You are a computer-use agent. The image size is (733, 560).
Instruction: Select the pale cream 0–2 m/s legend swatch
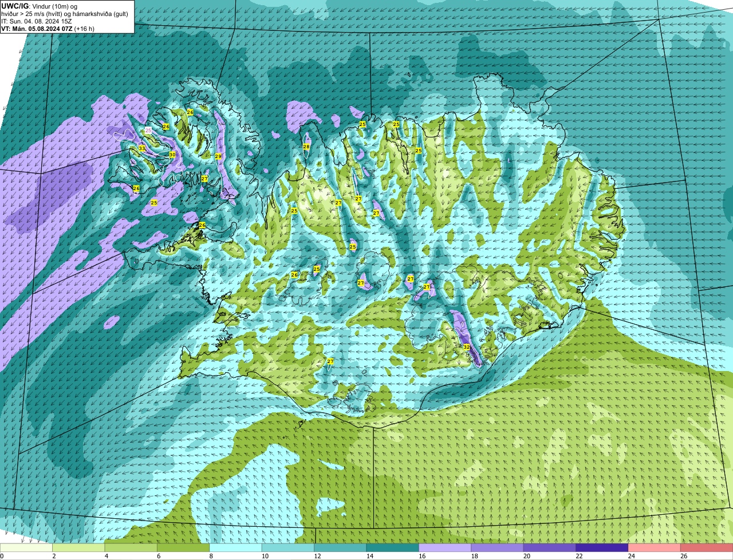tap(26, 547)
